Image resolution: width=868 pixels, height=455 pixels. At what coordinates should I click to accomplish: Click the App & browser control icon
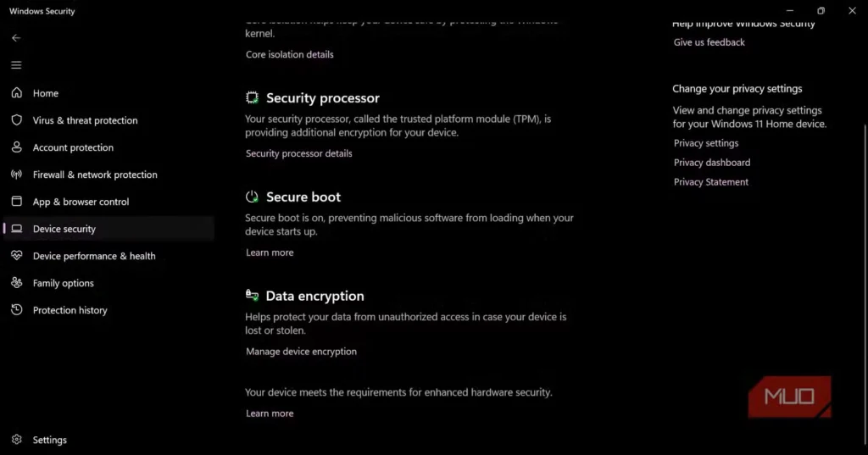coord(16,202)
